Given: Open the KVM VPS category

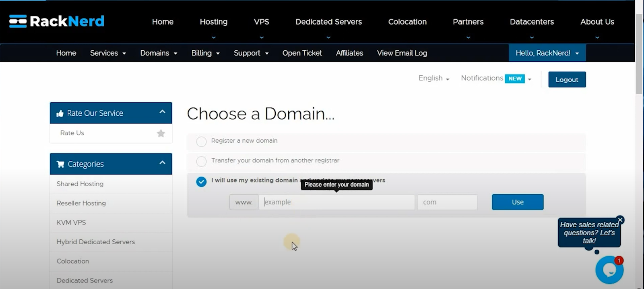Looking at the screenshot, I should 71,222.
